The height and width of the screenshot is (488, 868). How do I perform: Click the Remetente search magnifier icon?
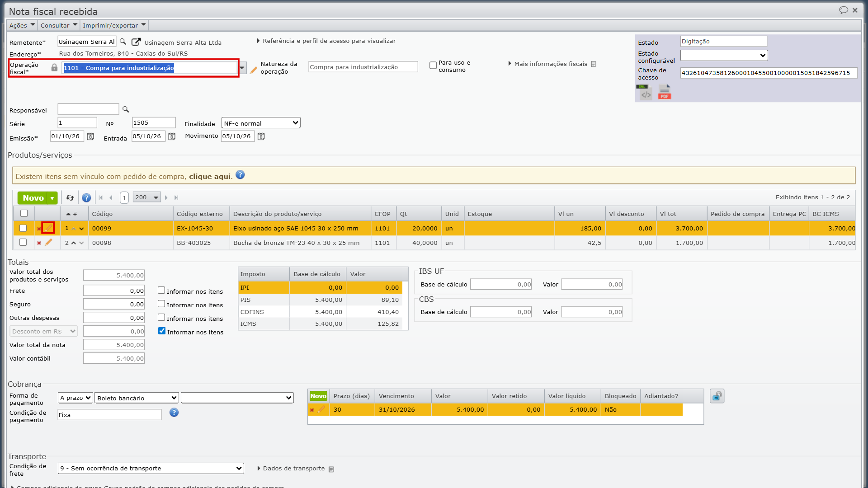123,42
